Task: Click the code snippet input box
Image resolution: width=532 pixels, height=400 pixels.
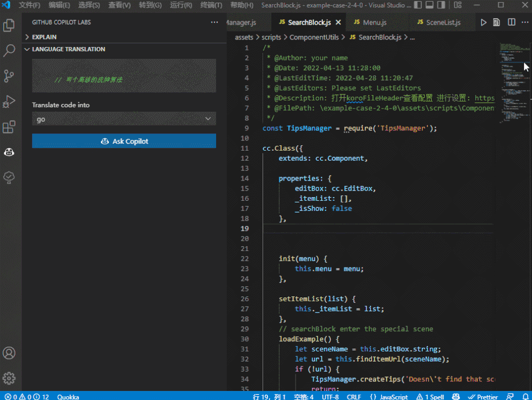Action: (124, 76)
